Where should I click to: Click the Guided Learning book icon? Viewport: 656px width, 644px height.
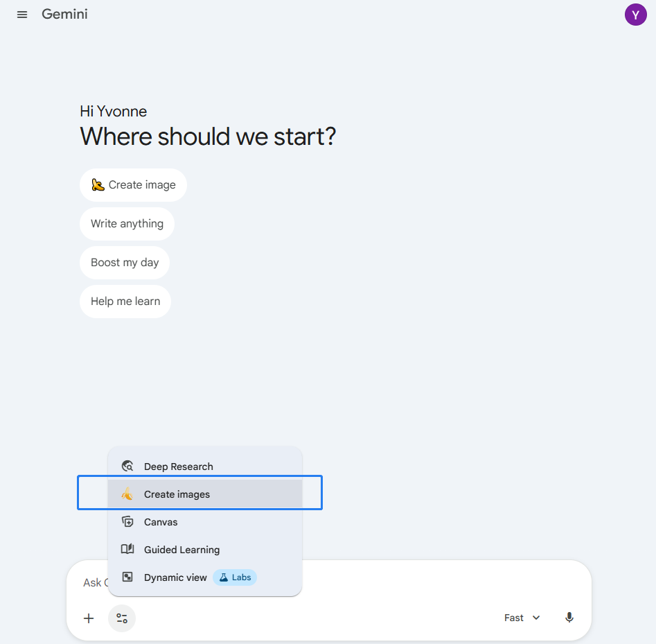coord(127,550)
